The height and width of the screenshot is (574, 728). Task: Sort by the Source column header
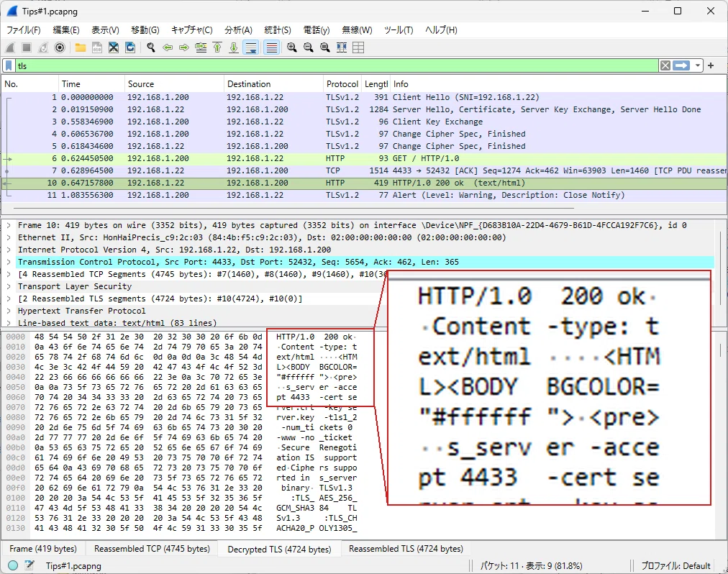pos(174,84)
